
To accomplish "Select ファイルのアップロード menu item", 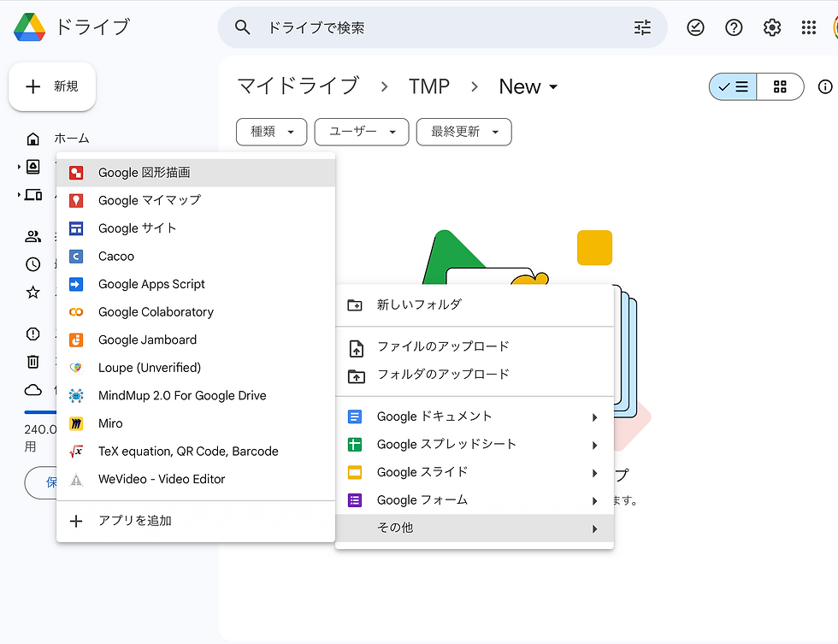I will coord(475,347).
